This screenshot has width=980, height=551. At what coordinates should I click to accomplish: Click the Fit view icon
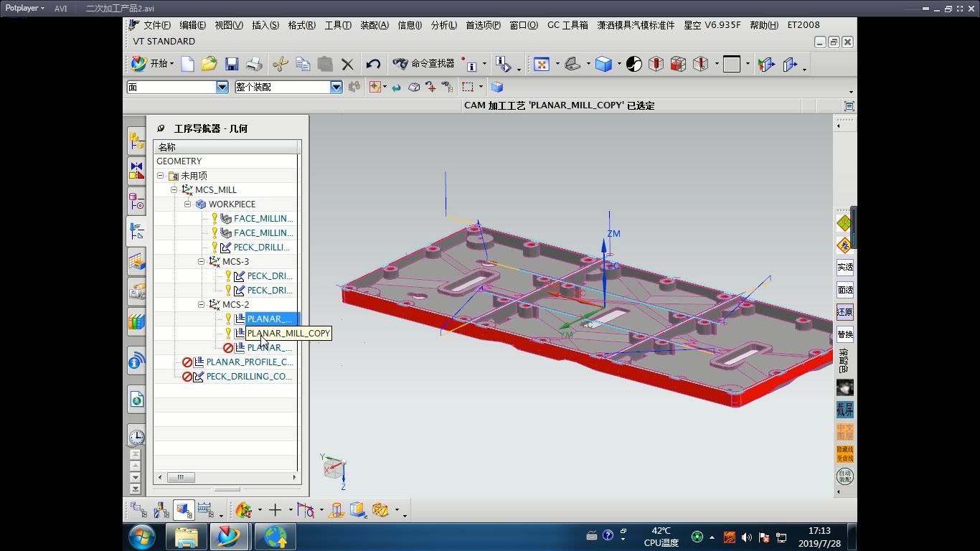[542, 64]
